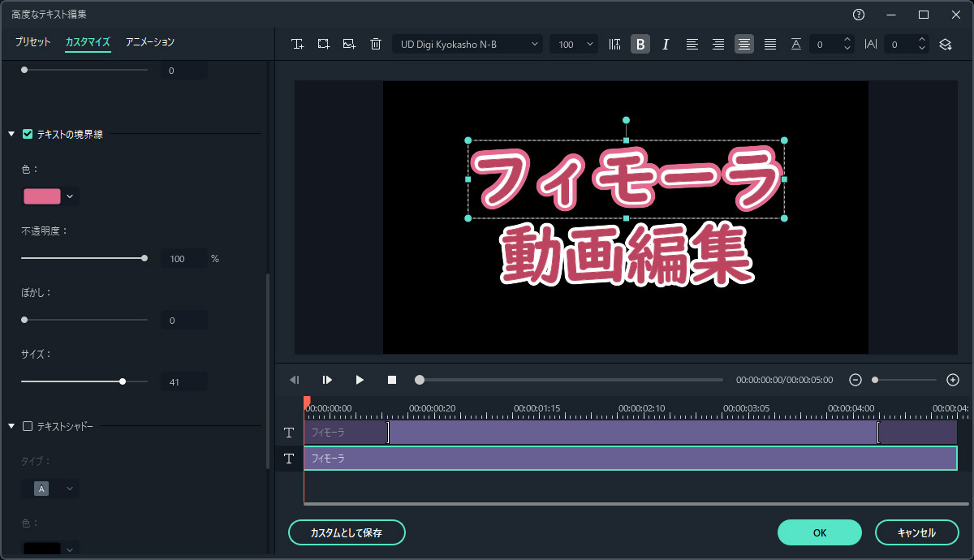974x560 pixels.
Task: Click the rotation handle above フィモーラ text
Action: [x=626, y=120]
